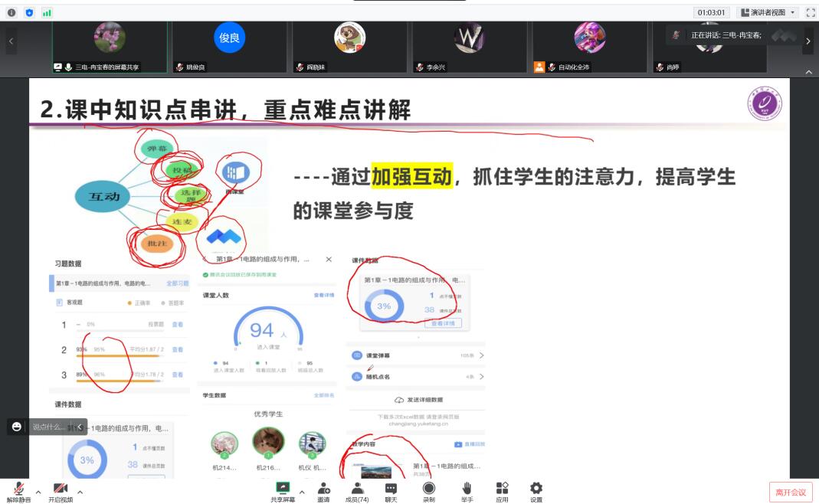Turn on camera with 开启视频
Screen dimensions: 819x504
tap(60, 492)
